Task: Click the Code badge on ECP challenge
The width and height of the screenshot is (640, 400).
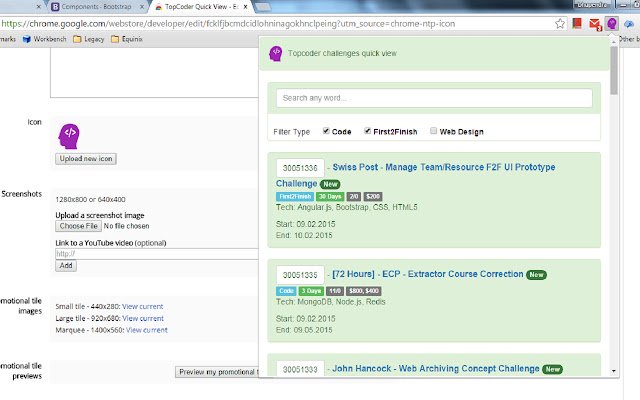Action: pos(287,291)
